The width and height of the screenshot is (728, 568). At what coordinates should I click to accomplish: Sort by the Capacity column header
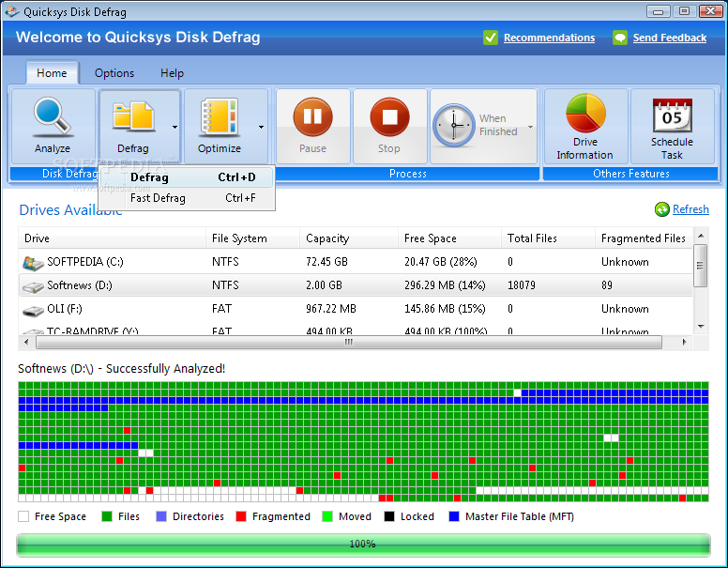(x=349, y=238)
